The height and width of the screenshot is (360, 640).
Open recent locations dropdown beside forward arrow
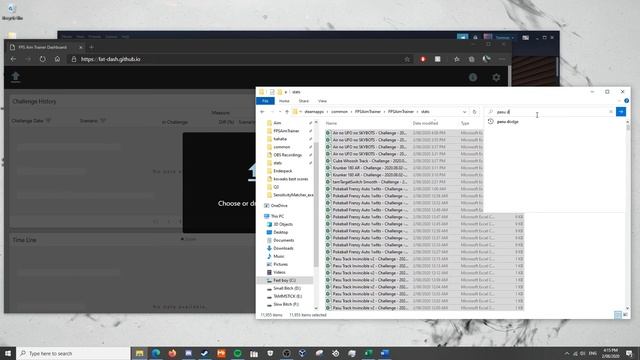(280, 111)
